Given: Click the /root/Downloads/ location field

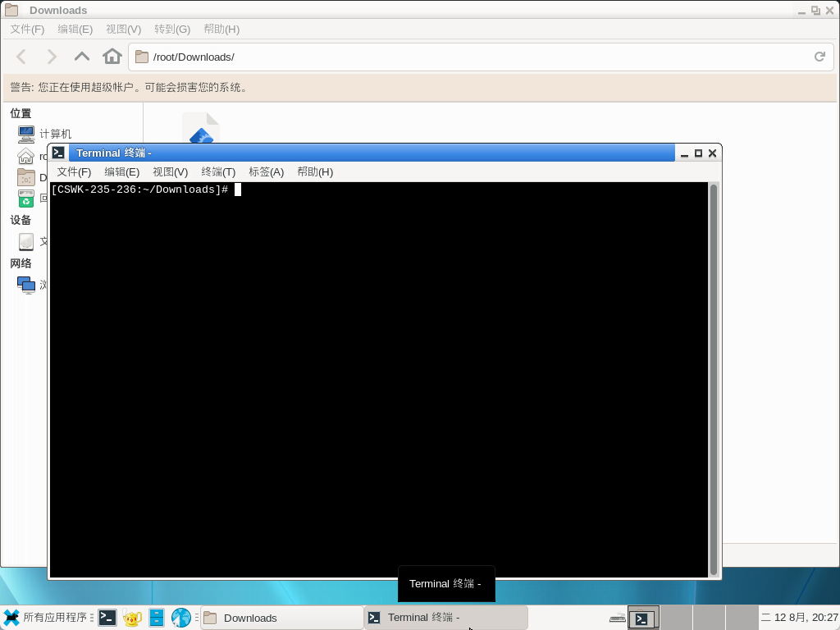Looking at the screenshot, I should coord(476,57).
